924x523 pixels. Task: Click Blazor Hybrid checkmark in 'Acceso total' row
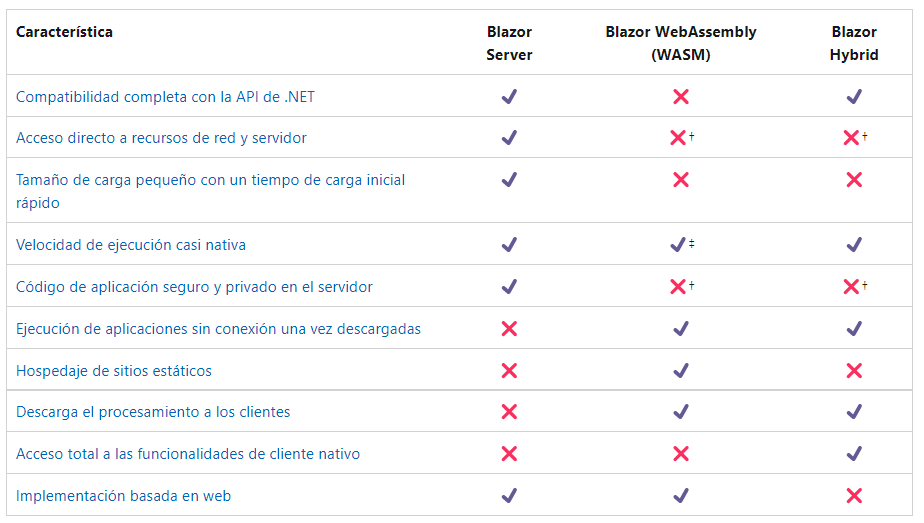[854, 454]
